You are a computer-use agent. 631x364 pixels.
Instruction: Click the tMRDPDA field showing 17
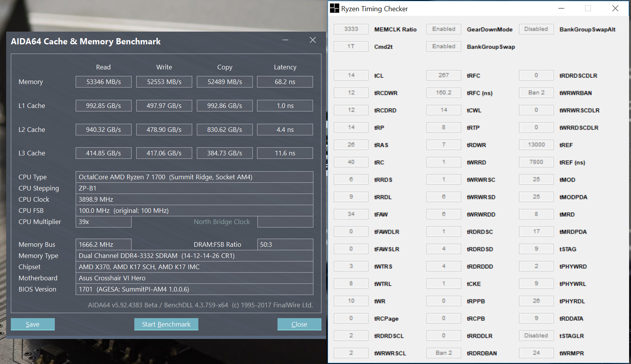click(536, 231)
